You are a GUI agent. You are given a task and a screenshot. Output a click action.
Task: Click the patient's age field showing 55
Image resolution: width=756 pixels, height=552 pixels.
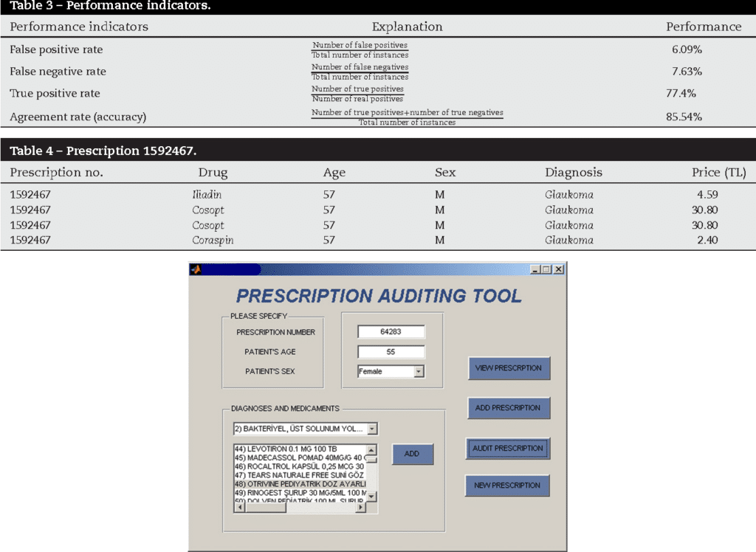(391, 352)
